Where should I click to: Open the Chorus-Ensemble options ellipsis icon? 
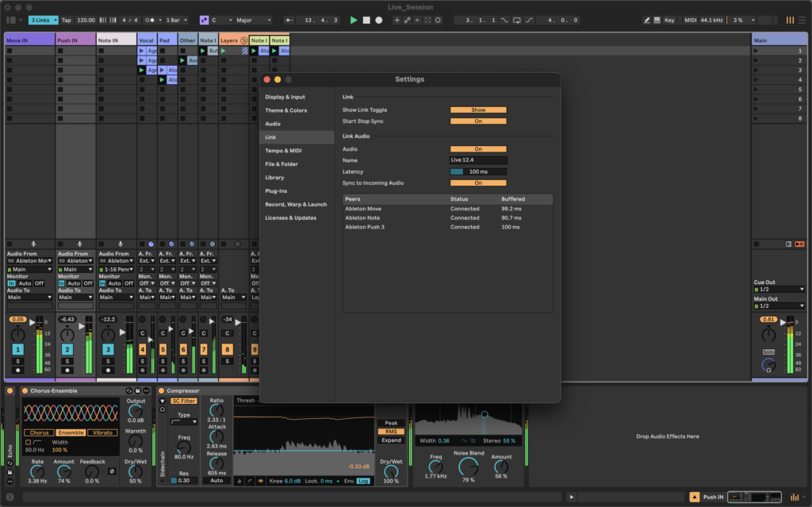147,390
